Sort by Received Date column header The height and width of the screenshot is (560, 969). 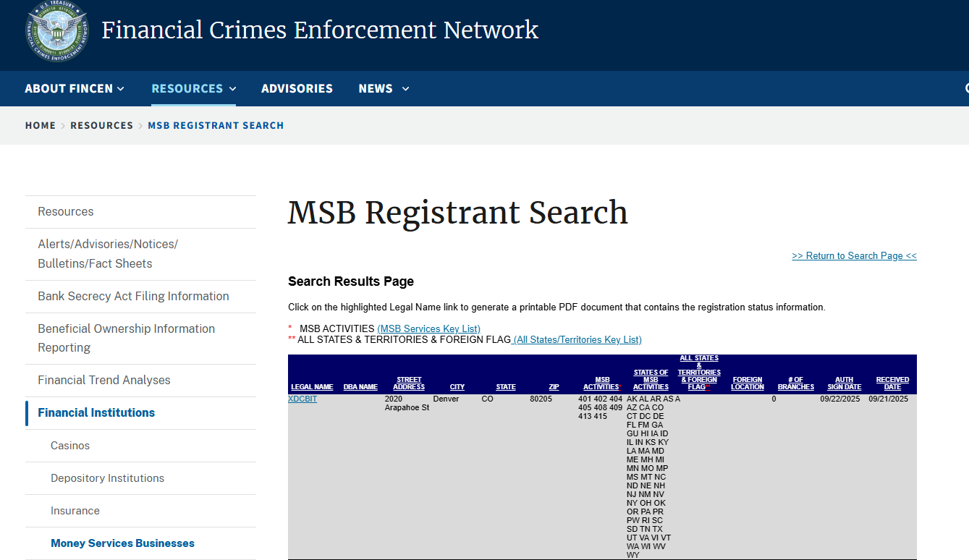[892, 383]
